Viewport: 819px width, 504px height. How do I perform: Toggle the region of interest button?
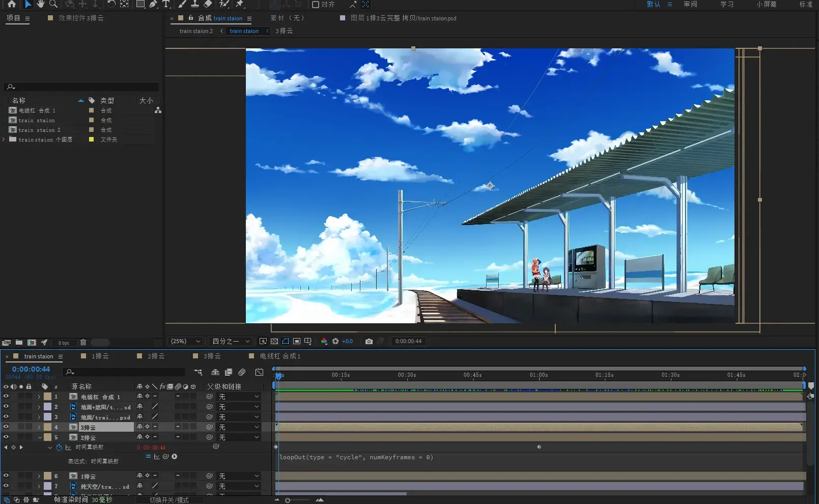click(x=297, y=342)
